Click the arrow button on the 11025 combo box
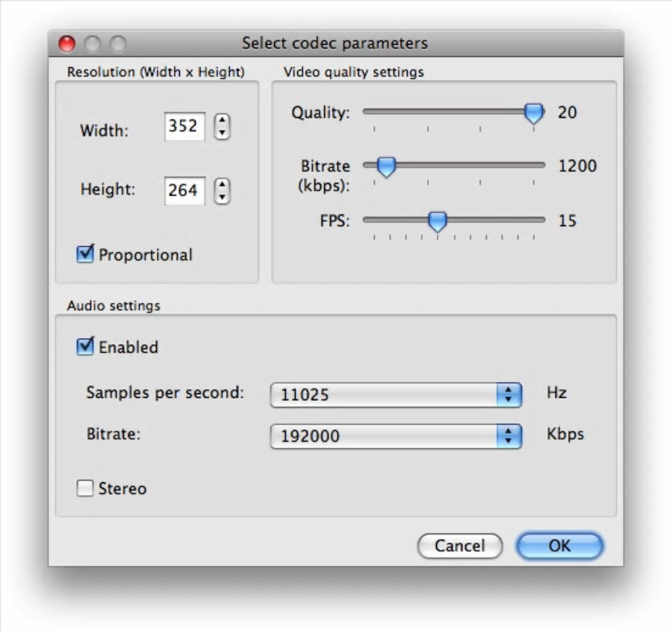Screen dimensions: 672x633 point(508,395)
